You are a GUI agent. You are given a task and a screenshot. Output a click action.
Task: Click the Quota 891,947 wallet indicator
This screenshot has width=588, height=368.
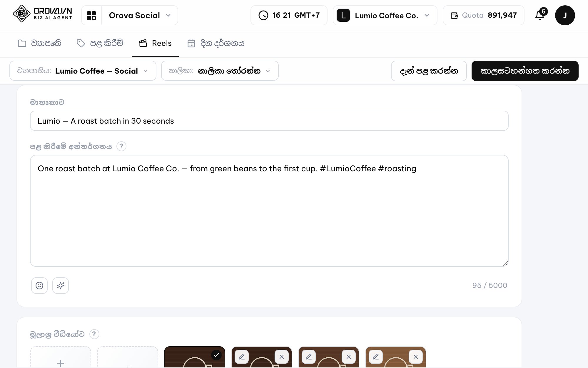(484, 15)
